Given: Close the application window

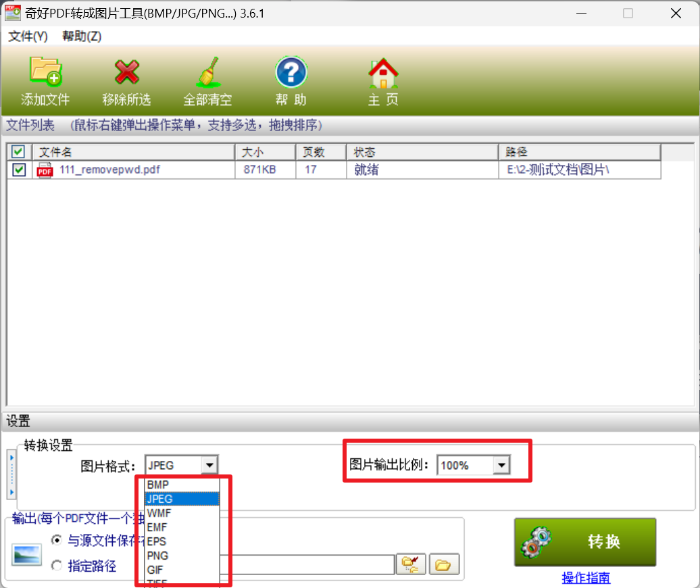Looking at the screenshot, I should point(676,14).
